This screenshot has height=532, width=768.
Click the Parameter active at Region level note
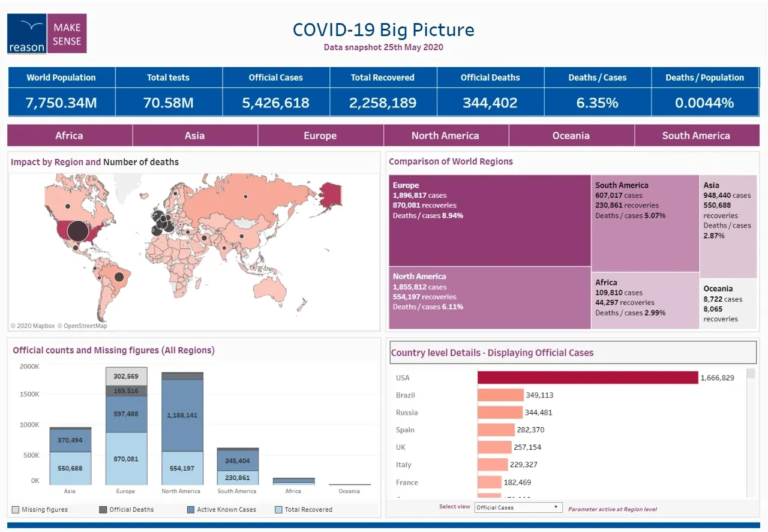pyautogui.click(x=613, y=509)
